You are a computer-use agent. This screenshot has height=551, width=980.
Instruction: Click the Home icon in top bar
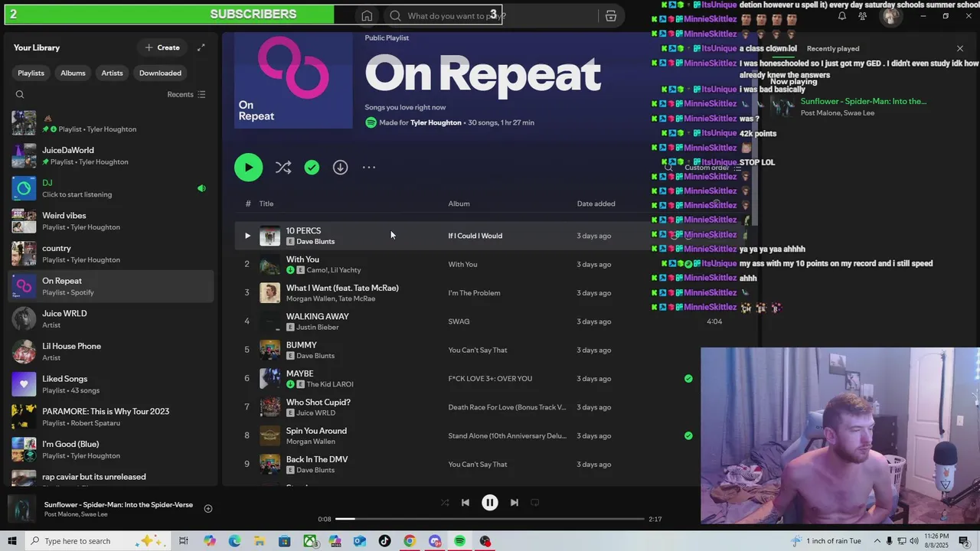click(367, 16)
